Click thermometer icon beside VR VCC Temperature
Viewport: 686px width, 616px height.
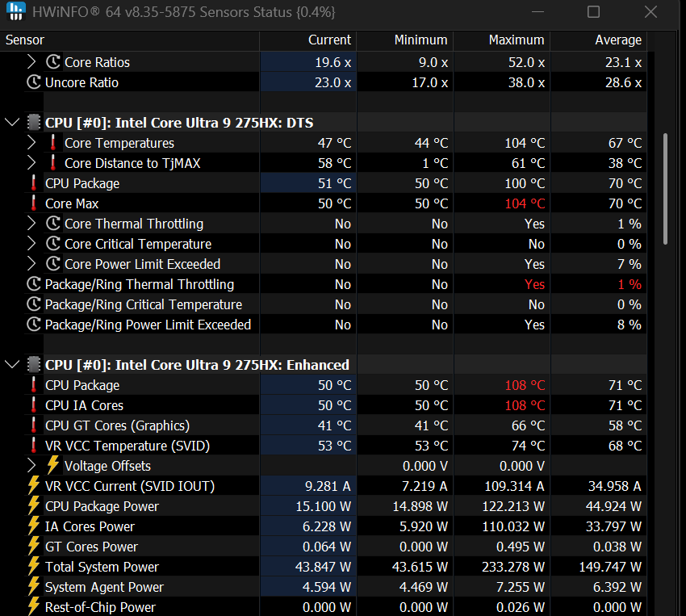pos(34,446)
